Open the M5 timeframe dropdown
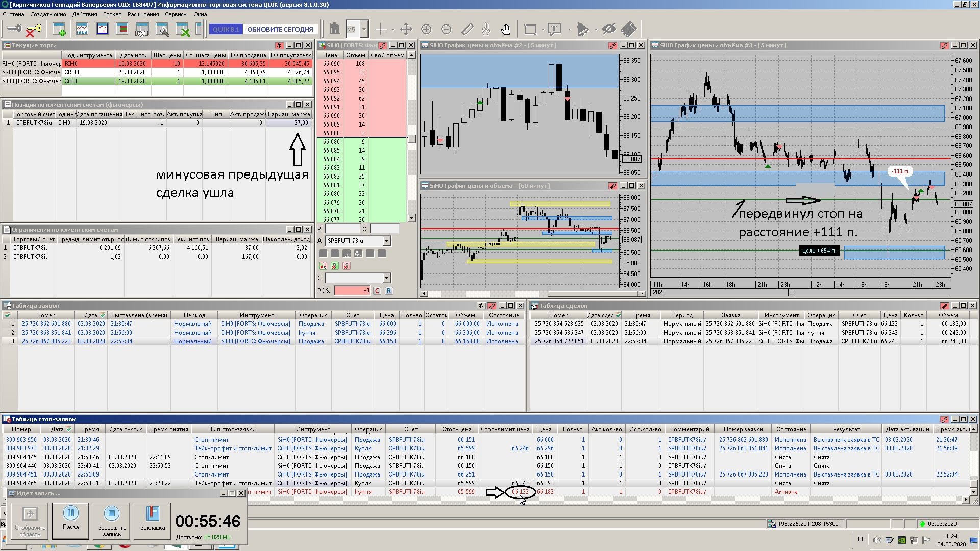 coord(364,29)
